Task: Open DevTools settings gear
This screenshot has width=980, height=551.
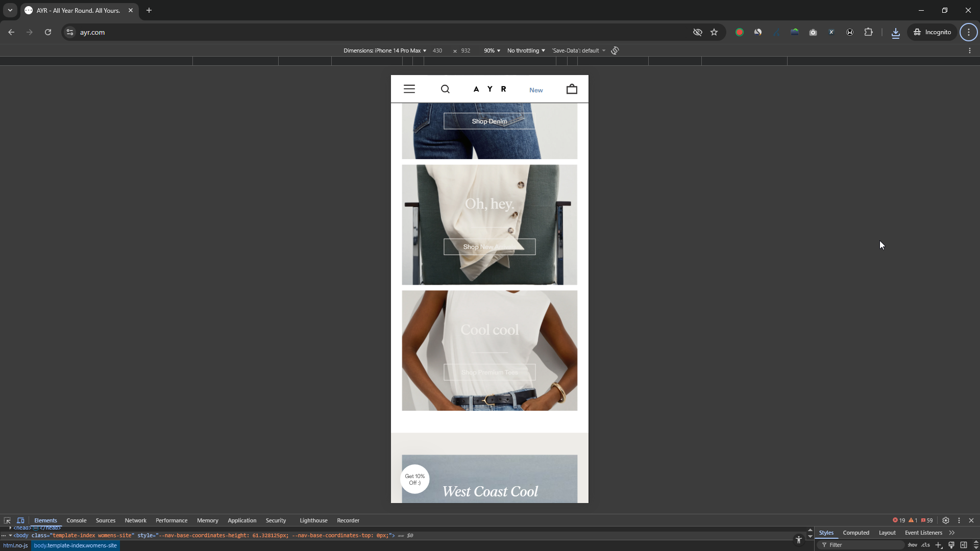Action: 946,520
